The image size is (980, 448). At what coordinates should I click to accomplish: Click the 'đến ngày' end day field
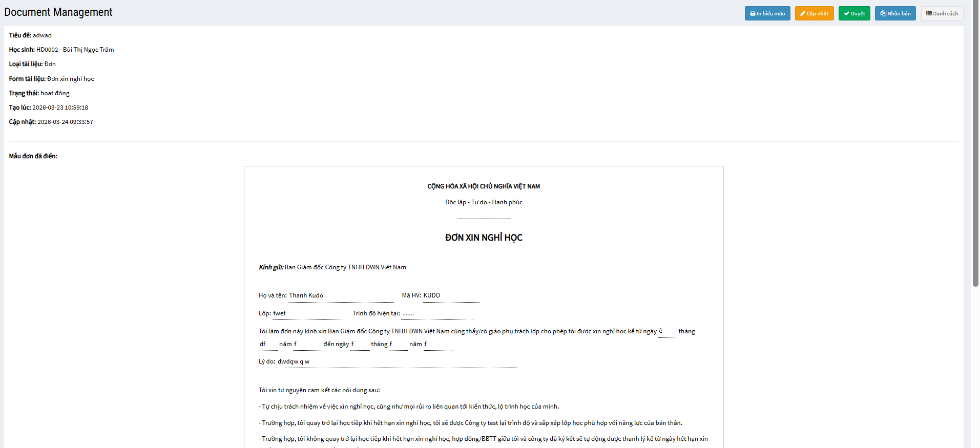click(360, 345)
